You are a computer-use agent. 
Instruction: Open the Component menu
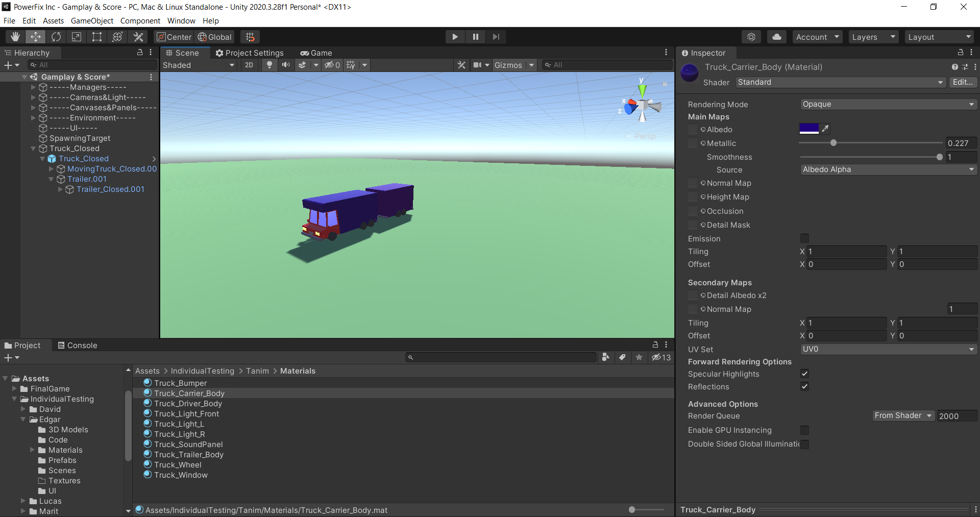pyautogui.click(x=140, y=21)
